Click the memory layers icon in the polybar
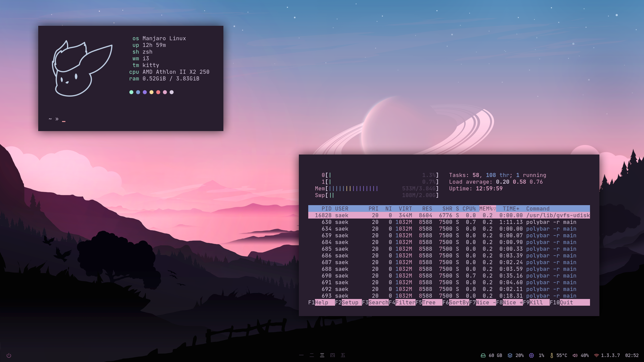This screenshot has width=644, height=362. tap(510, 356)
